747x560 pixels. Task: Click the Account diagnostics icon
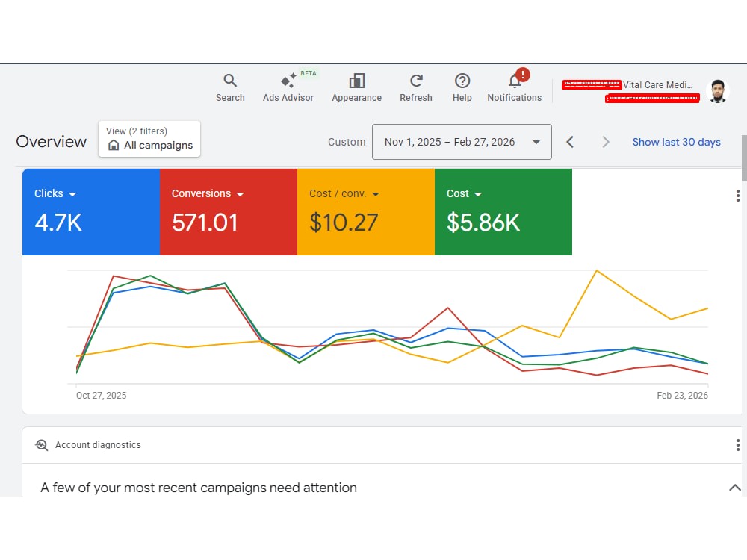tap(41, 445)
